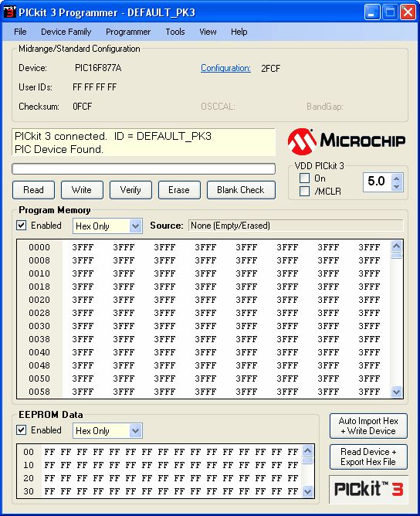Toggle VDD PICkit 3 On checkbox
Screen dimensions: 420x516
[x=304, y=178]
